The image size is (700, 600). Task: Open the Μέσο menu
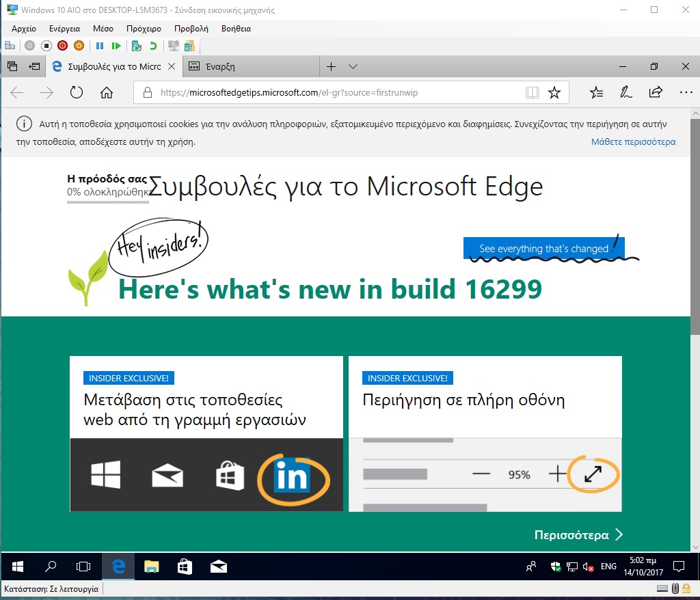coord(103,29)
